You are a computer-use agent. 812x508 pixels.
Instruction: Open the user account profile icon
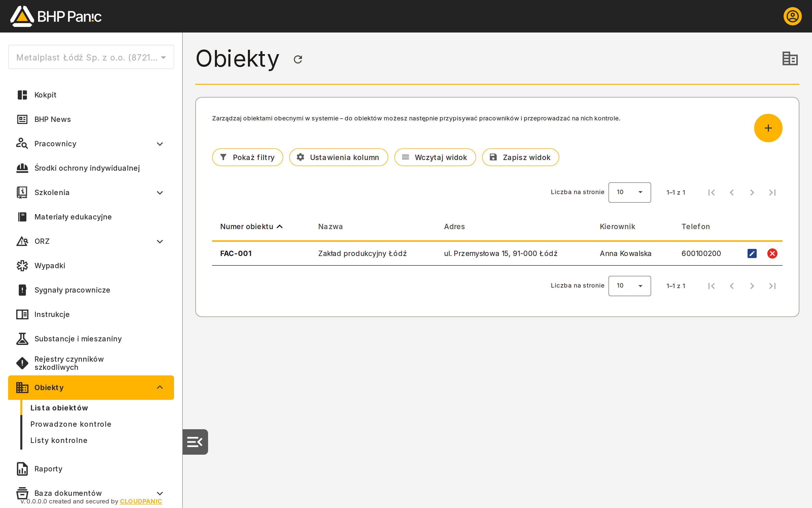coord(792,16)
